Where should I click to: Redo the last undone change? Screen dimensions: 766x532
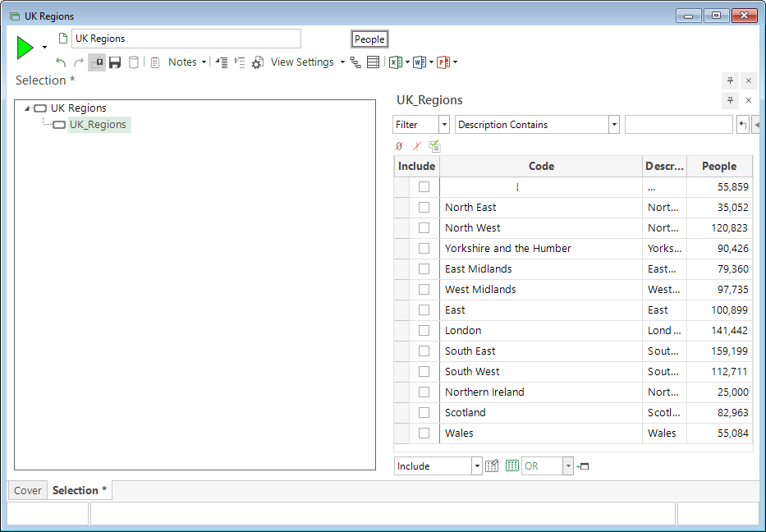[x=79, y=62]
